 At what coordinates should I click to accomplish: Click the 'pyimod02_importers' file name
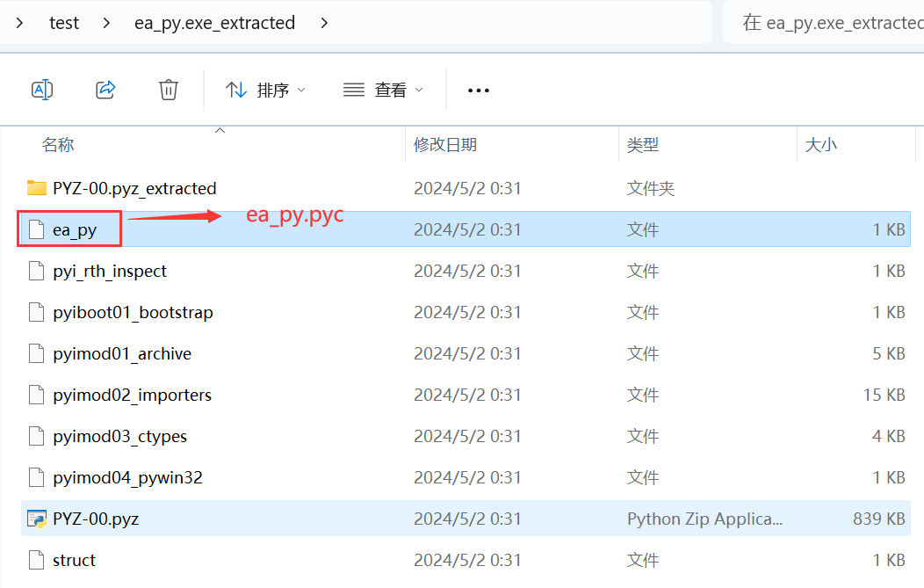click(132, 396)
